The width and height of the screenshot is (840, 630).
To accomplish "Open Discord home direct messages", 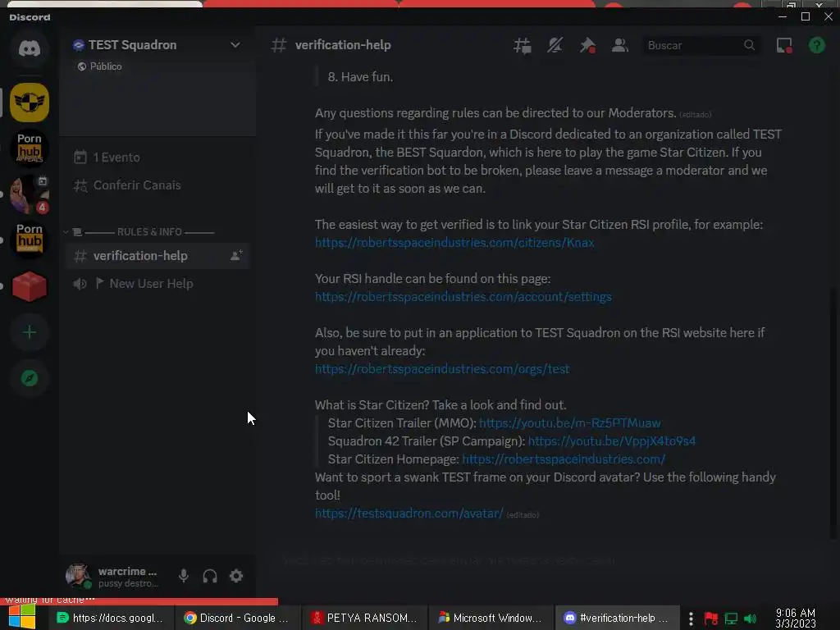I will pyautogui.click(x=30, y=48).
